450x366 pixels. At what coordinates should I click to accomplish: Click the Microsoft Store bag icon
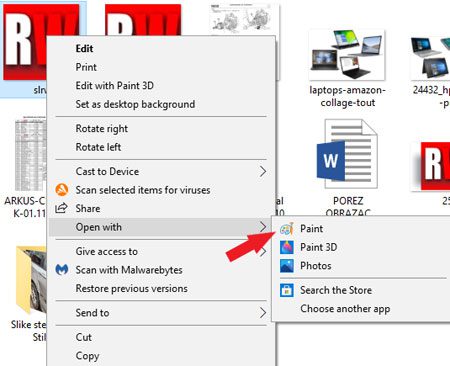[x=287, y=290]
